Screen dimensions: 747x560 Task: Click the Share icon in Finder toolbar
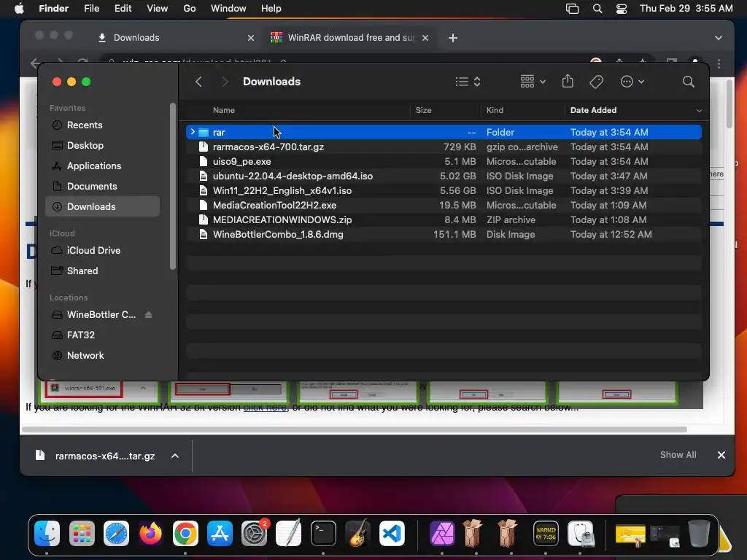(x=568, y=82)
